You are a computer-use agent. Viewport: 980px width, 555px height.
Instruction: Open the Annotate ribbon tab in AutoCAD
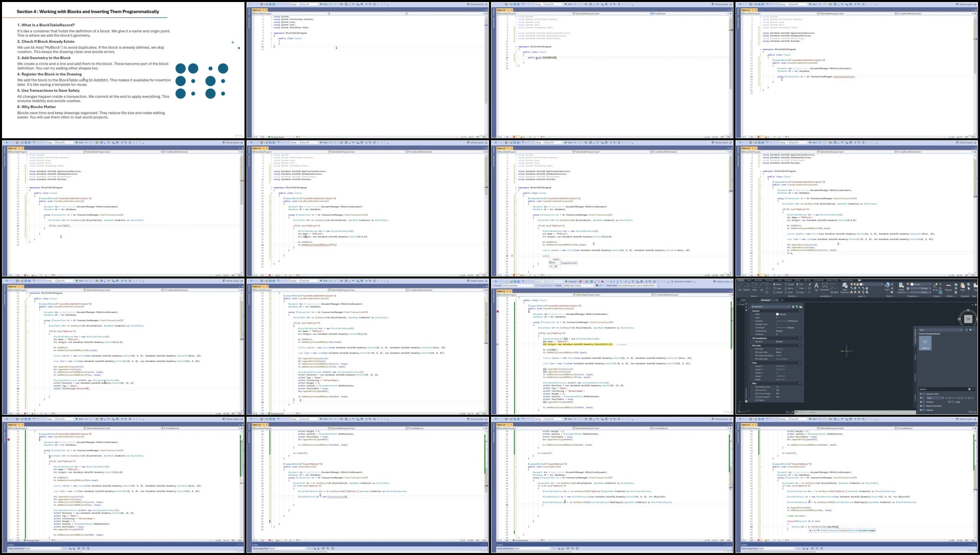pyautogui.click(x=758, y=280)
